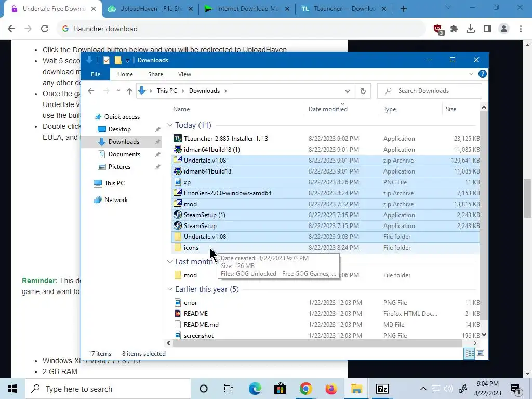Open volume control in system tray
Image resolution: width=532 pixels, height=399 pixels.
(448, 389)
